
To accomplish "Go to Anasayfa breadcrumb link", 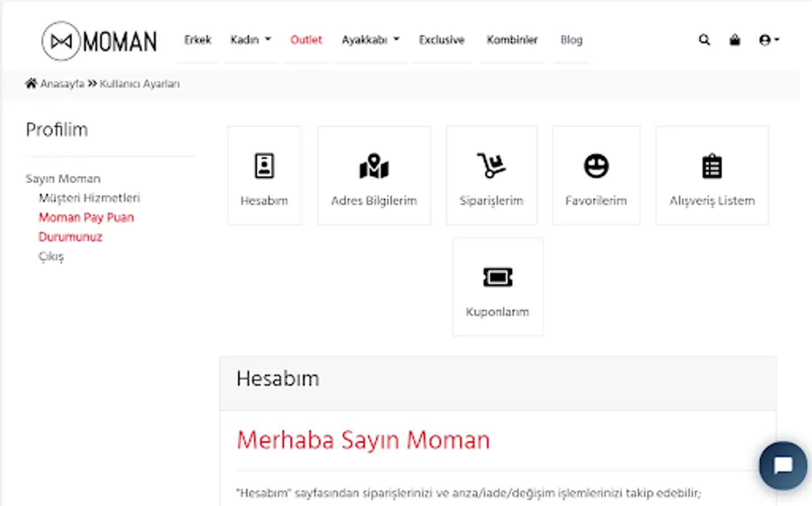I will (62, 84).
